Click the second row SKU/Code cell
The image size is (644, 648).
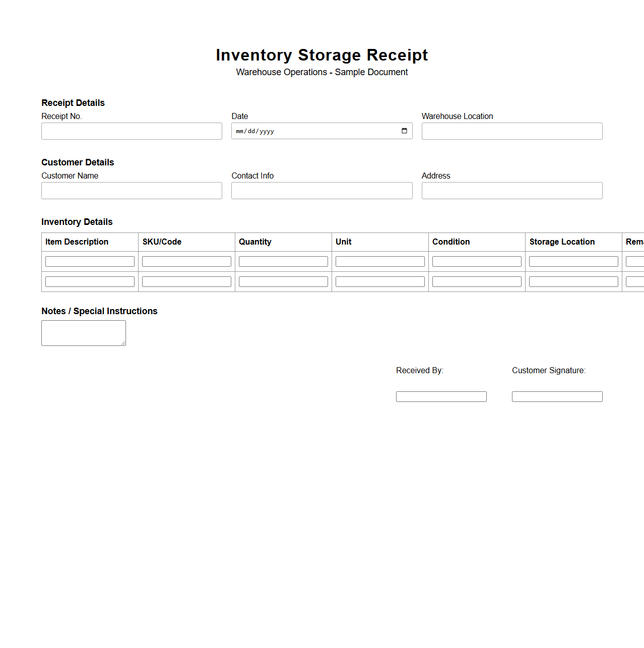186,281
